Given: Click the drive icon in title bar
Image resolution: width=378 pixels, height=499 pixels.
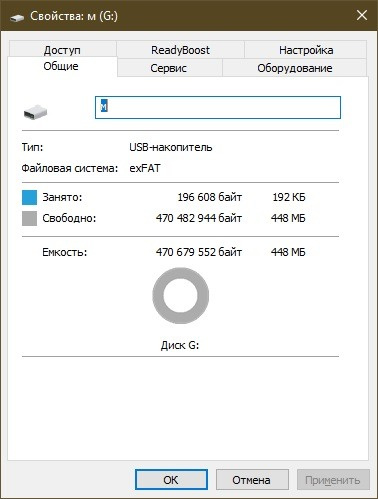Looking at the screenshot, I should point(17,17).
